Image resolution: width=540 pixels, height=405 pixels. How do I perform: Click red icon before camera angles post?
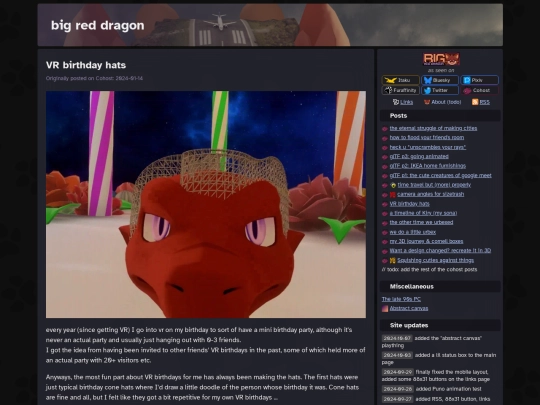(x=393, y=195)
